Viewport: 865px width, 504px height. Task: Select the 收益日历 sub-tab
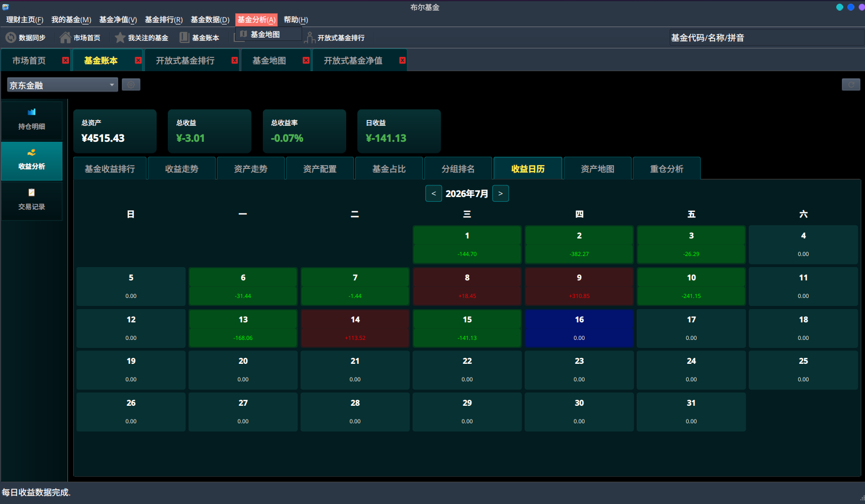[528, 169]
